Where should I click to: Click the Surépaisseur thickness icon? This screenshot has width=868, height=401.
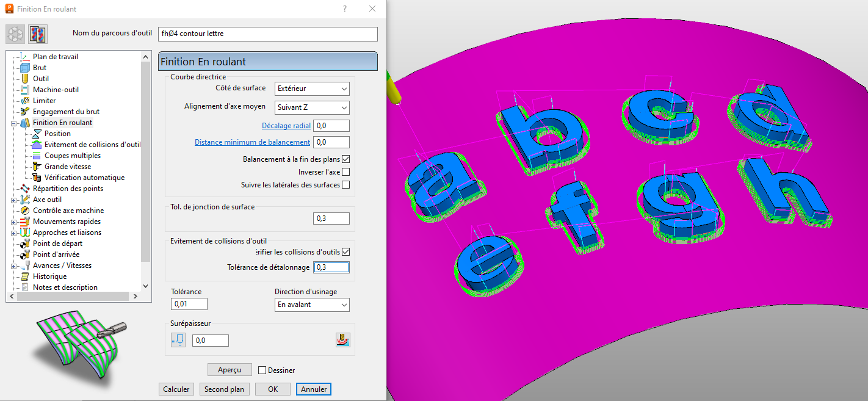point(178,340)
